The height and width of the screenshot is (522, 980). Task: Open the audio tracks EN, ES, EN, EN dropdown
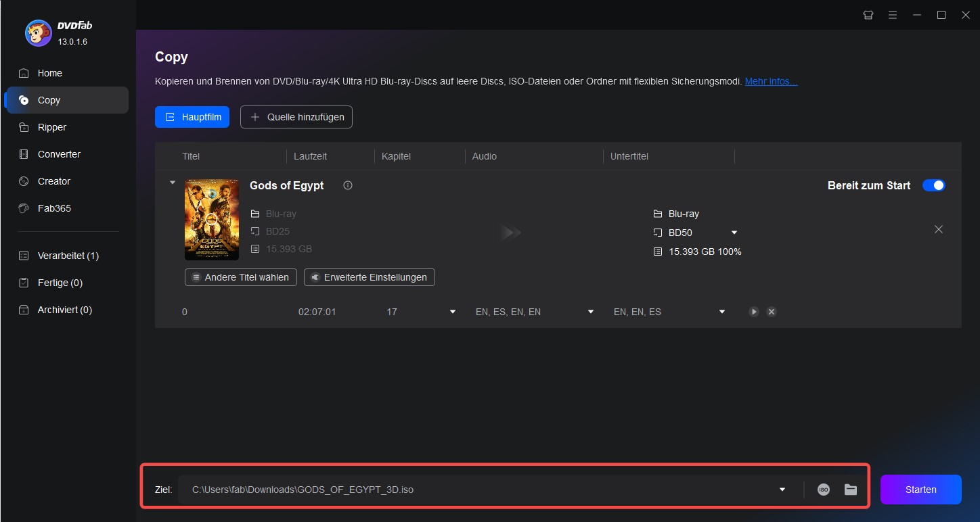(x=591, y=312)
